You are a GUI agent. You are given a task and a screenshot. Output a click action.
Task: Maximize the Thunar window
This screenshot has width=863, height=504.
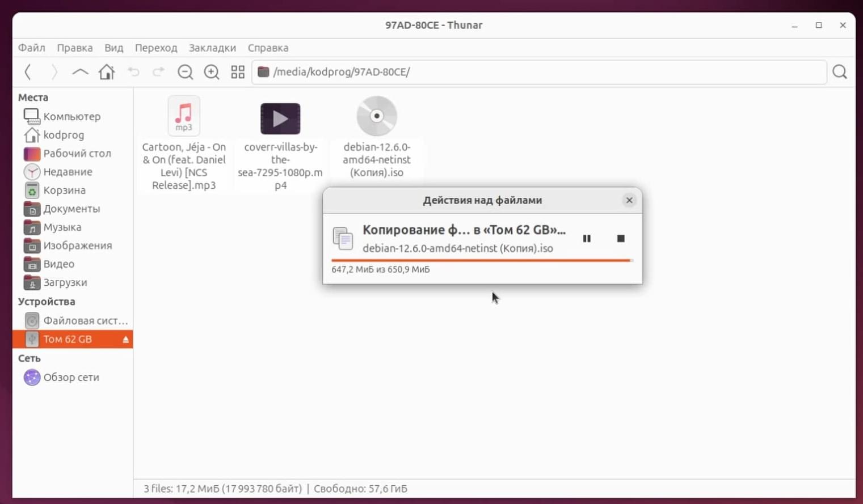(819, 26)
